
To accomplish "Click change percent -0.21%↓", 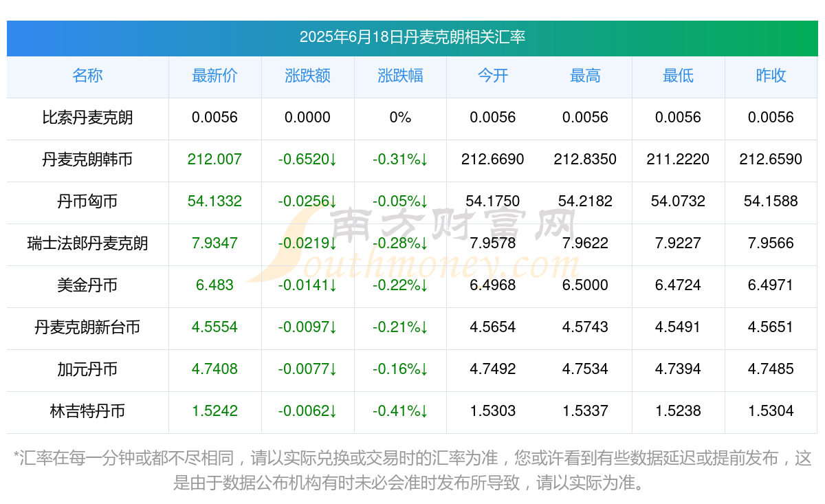I will (400, 327).
